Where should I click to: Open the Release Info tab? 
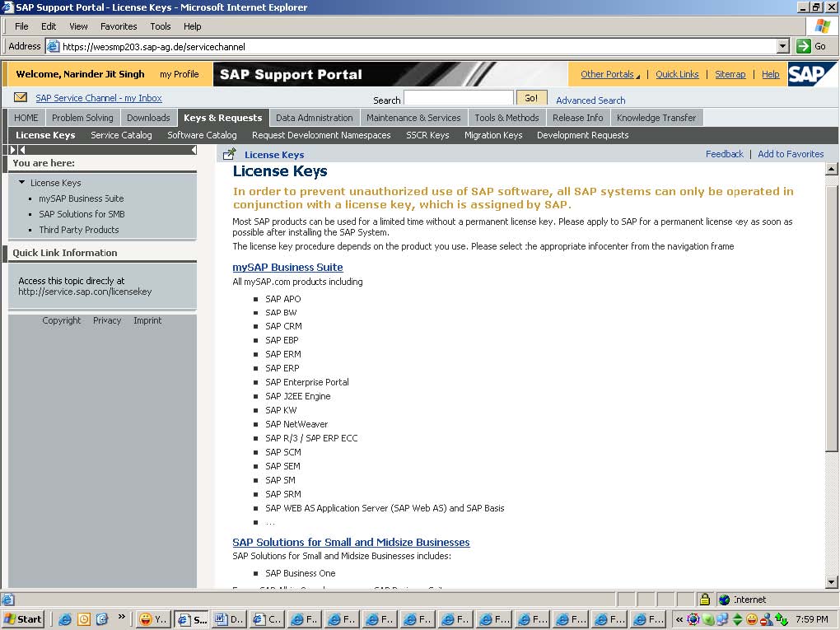pyautogui.click(x=577, y=118)
